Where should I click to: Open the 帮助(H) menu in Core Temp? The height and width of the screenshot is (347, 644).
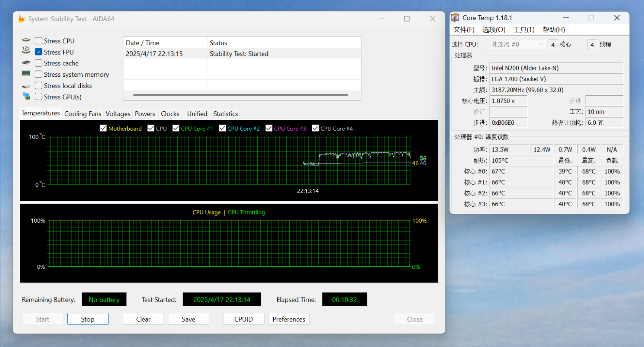pyautogui.click(x=554, y=29)
